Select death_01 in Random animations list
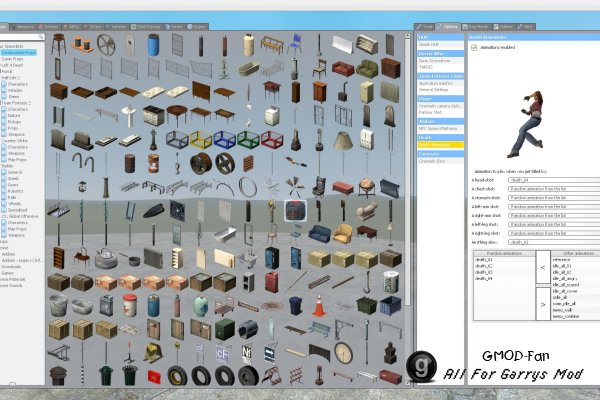Screen dimensions: 600x400 (x=504, y=260)
